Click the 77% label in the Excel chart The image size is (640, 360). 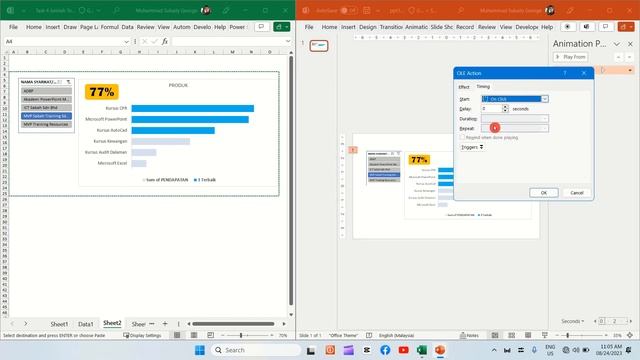pyautogui.click(x=102, y=92)
